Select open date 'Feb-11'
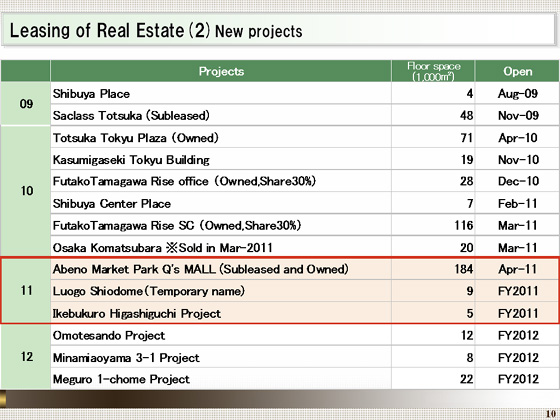The height and width of the screenshot is (420, 560). click(518, 204)
